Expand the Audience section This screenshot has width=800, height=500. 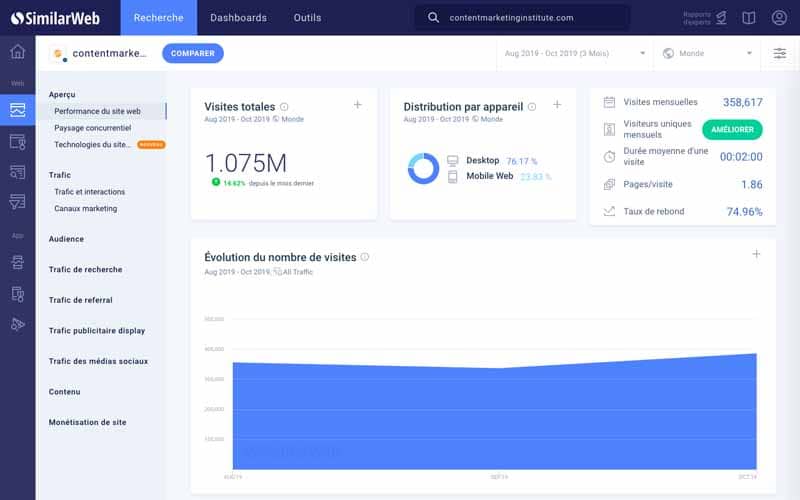66,239
